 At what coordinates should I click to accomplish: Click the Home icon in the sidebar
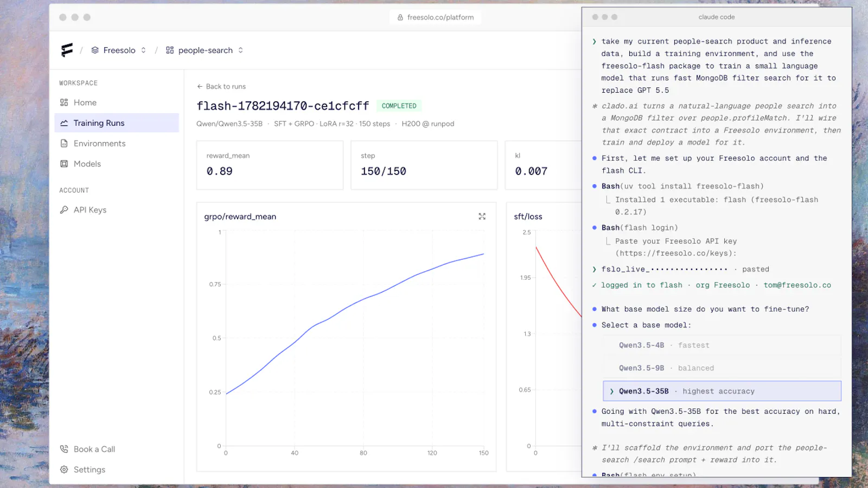tap(64, 102)
